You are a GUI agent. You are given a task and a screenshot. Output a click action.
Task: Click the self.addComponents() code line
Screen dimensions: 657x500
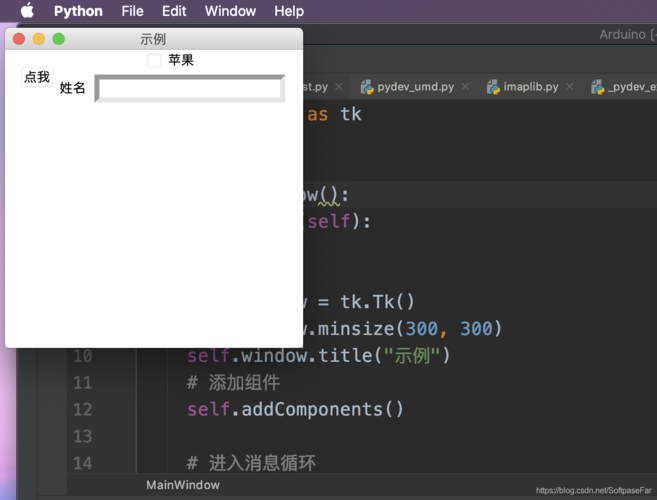[295, 409]
